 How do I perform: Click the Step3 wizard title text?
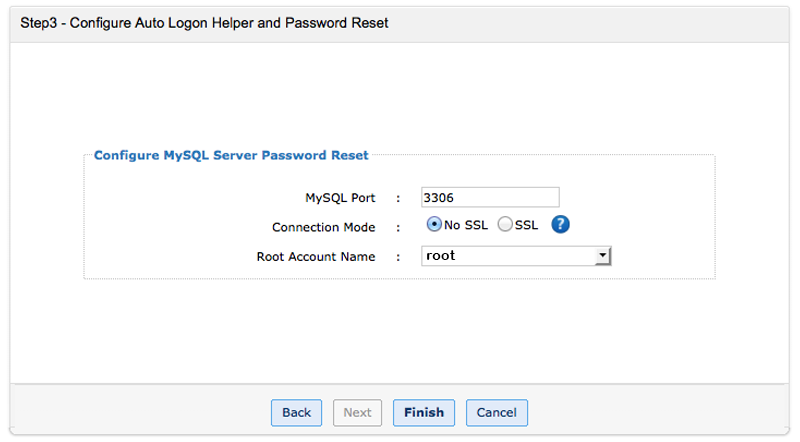204,22
